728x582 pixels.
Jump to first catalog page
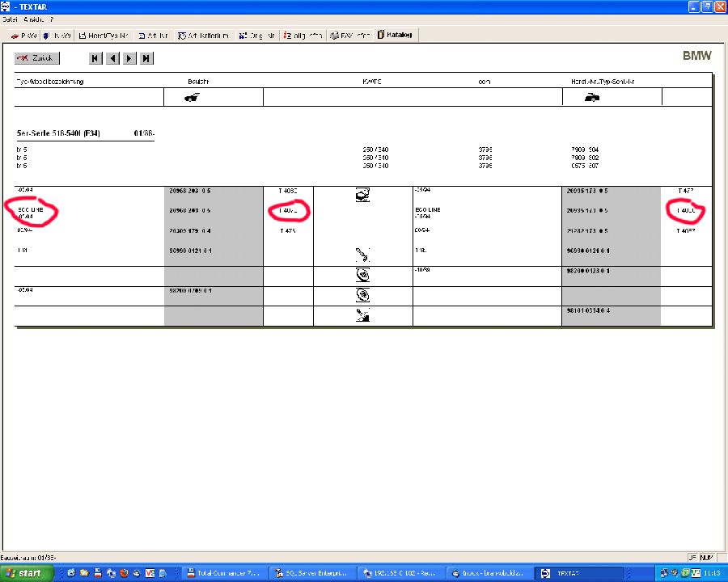tap(95, 58)
